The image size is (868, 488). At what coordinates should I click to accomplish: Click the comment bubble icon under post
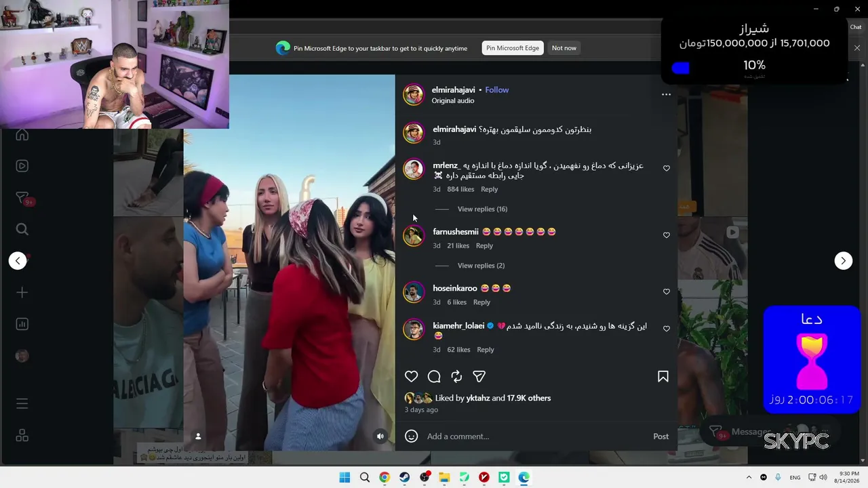coord(434,376)
